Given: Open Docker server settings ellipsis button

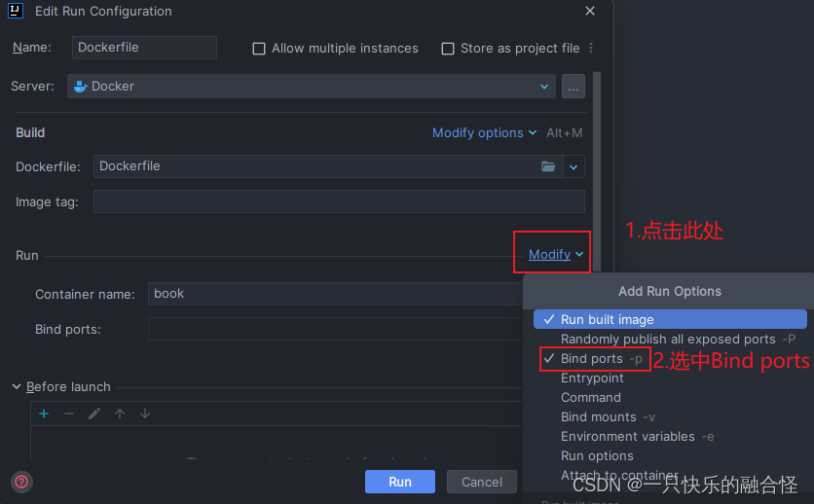Looking at the screenshot, I should [573, 86].
